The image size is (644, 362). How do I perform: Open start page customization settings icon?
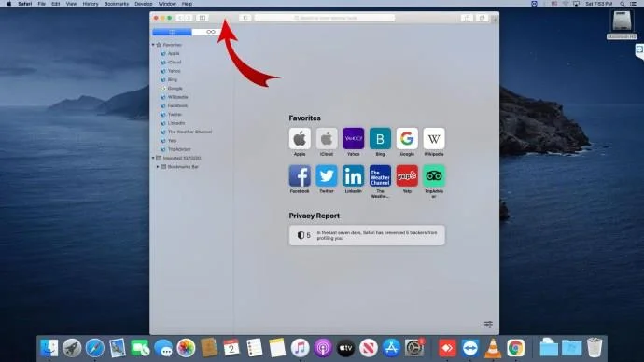[488, 325]
